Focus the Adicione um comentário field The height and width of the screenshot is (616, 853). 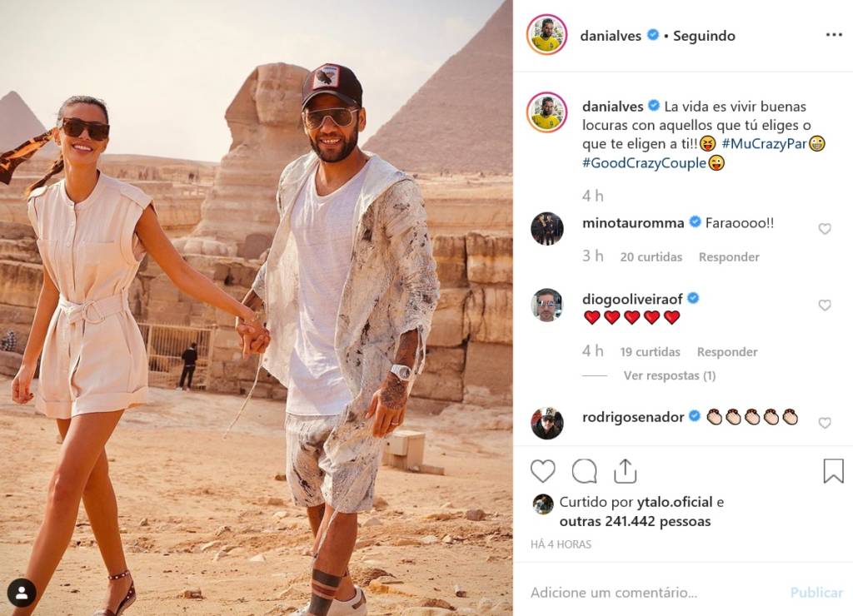pyautogui.click(x=651, y=592)
